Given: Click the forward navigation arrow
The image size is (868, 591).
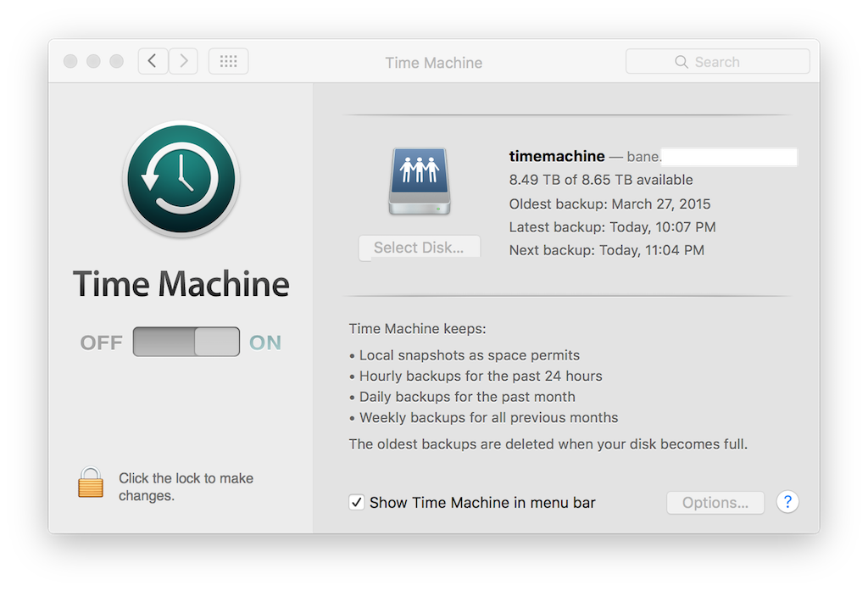Looking at the screenshot, I should click(183, 61).
